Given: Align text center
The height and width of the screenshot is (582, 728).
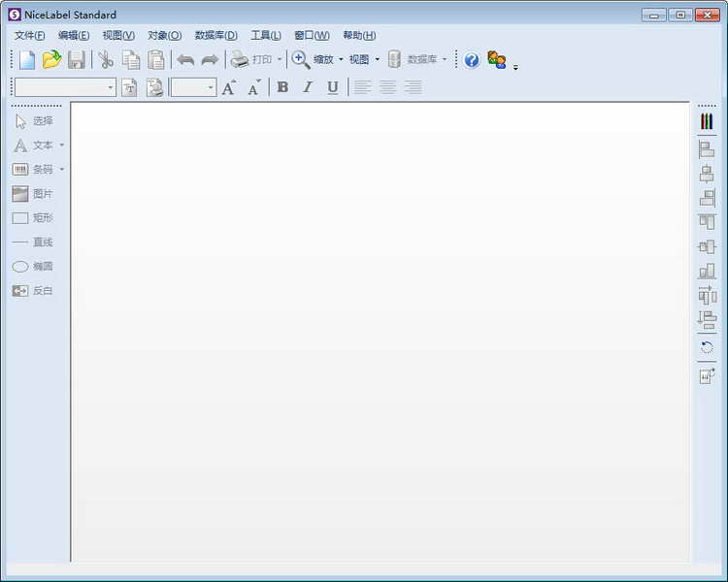Looking at the screenshot, I should coord(387,87).
